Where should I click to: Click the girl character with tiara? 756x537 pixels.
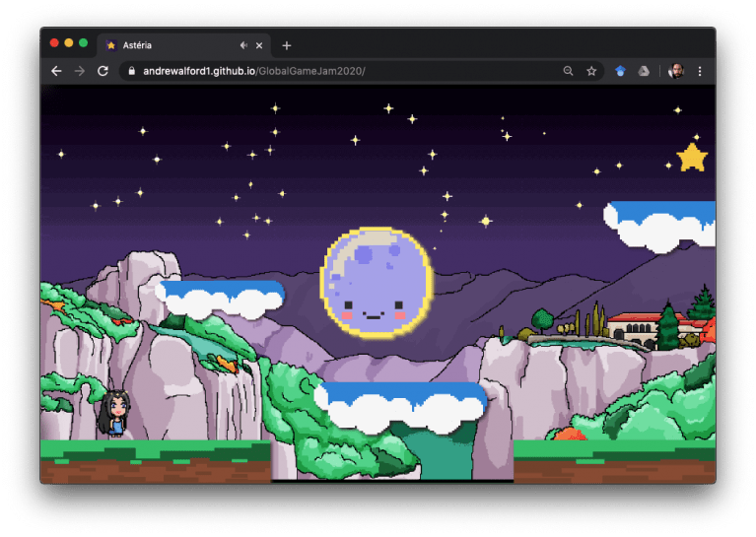115,413
